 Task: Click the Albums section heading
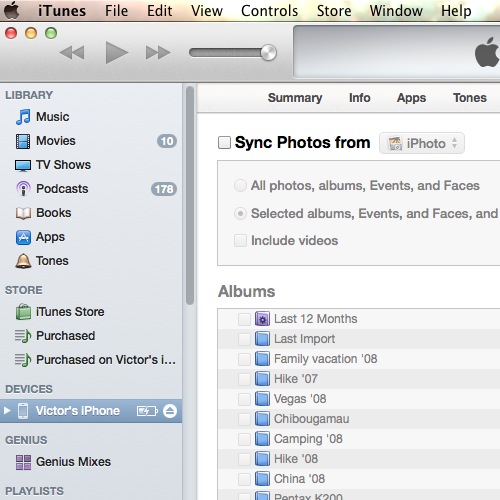coord(246,291)
